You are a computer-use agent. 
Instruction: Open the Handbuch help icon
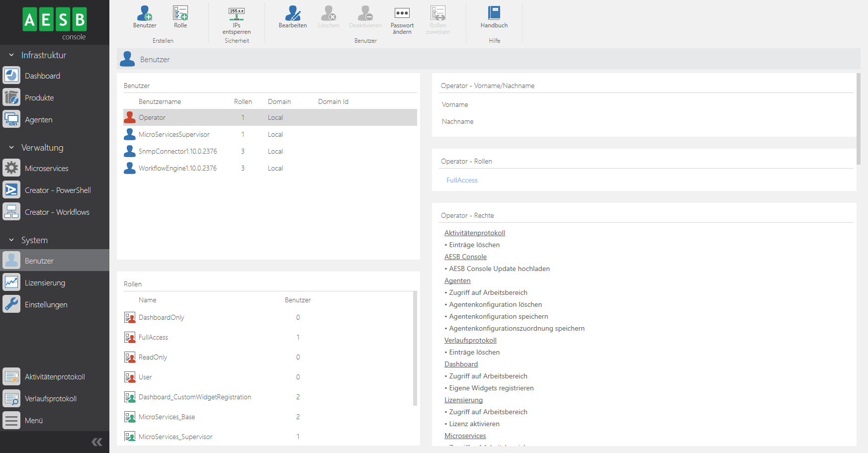click(494, 17)
